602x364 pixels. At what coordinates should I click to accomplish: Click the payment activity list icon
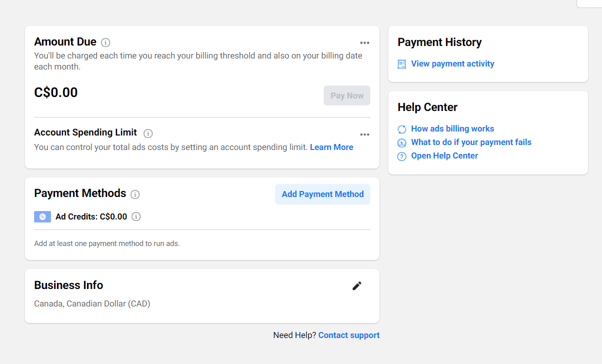coord(401,64)
